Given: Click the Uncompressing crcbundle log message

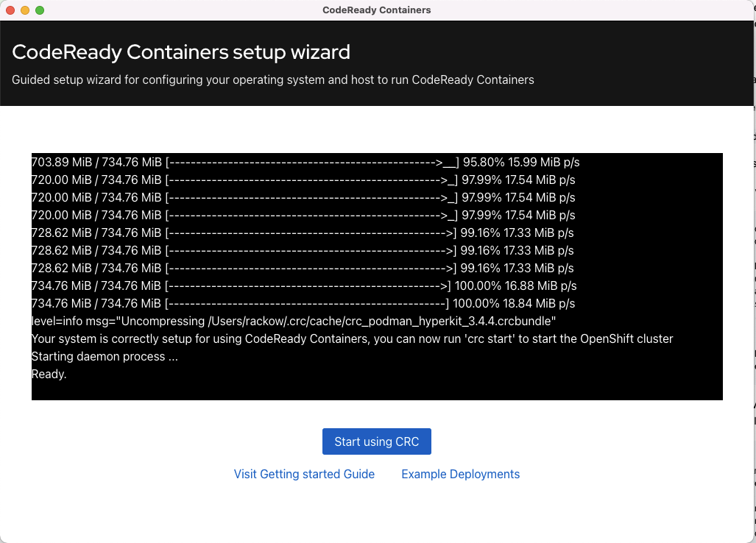Looking at the screenshot, I should 294,322.
